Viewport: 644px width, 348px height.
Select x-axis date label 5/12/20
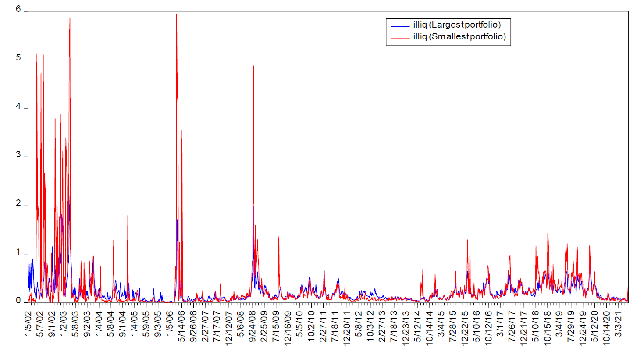[x=594, y=325]
